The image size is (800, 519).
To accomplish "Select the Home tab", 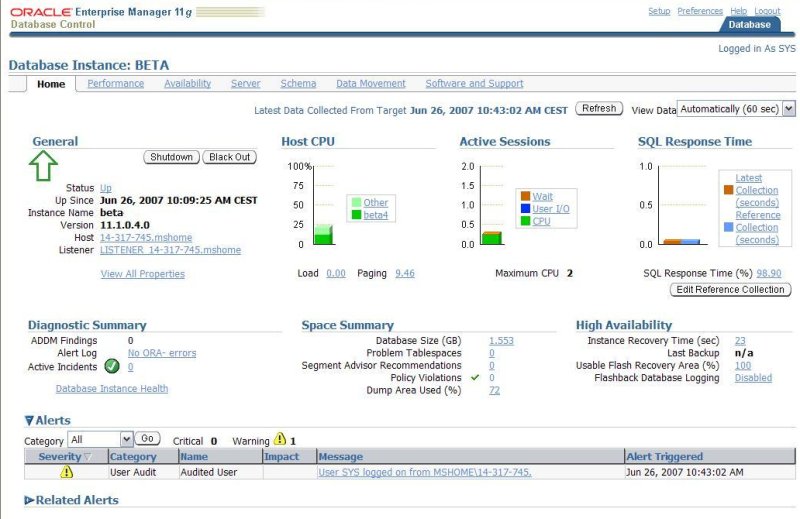I will [51, 84].
